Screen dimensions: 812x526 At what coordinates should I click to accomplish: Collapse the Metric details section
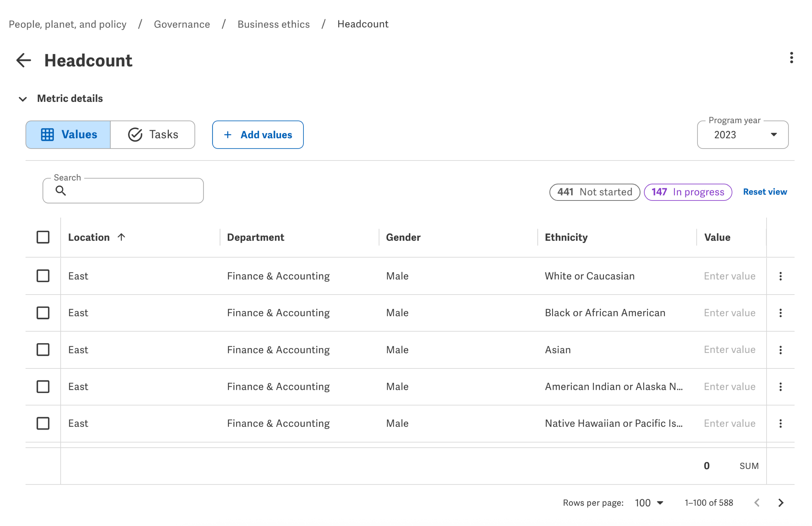[23, 99]
